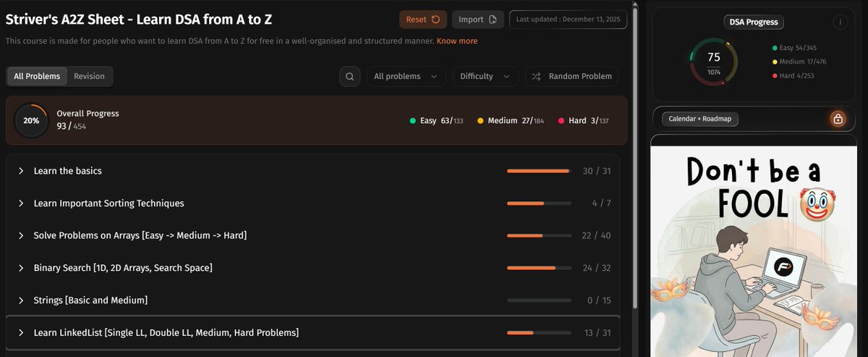Click the Medium 17/476 stat

pyautogui.click(x=799, y=62)
